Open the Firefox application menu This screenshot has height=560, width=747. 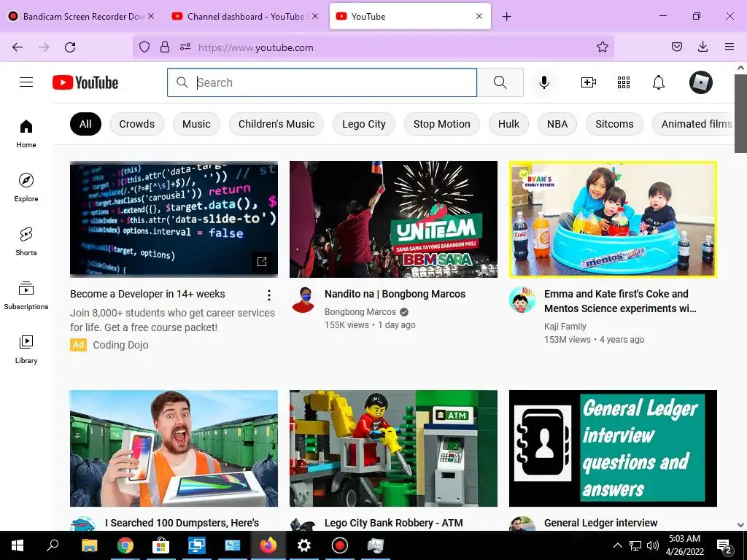coord(729,47)
